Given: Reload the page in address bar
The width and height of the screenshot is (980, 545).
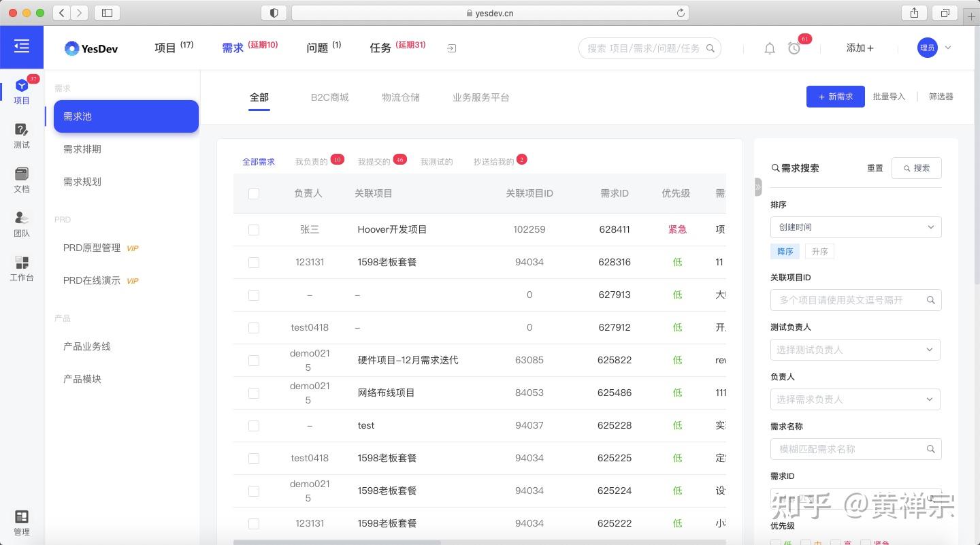Looking at the screenshot, I should coord(681,13).
